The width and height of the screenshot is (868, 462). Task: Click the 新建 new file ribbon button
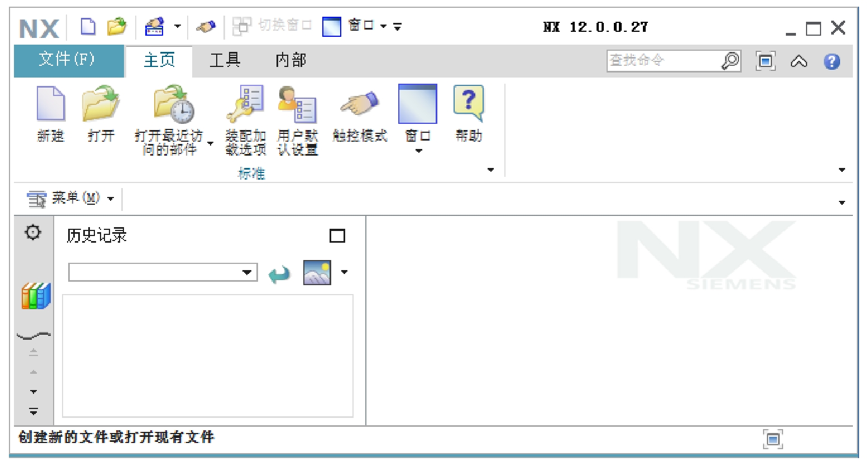tap(51, 114)
